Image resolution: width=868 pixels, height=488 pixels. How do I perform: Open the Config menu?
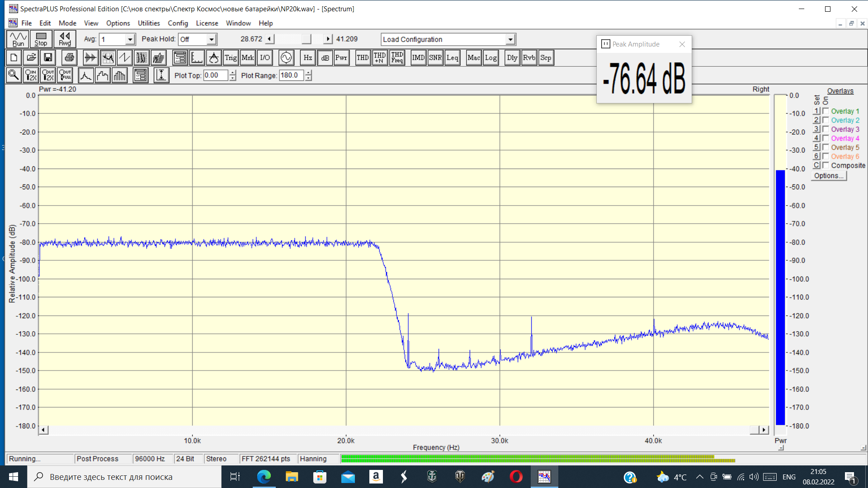178,23
